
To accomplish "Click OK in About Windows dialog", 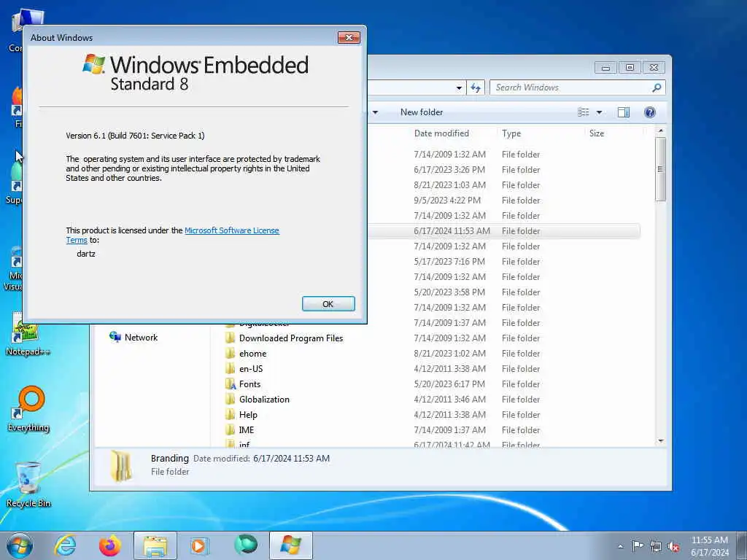I will 328,304.
